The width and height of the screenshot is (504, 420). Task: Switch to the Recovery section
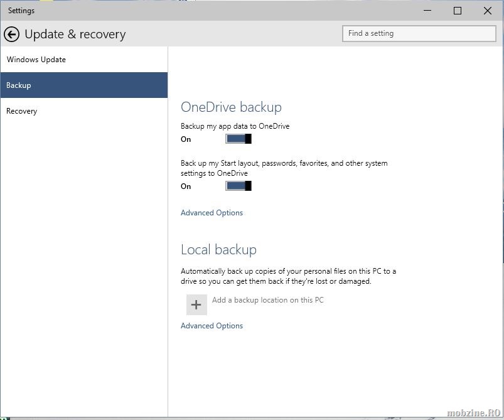[84, 111]
